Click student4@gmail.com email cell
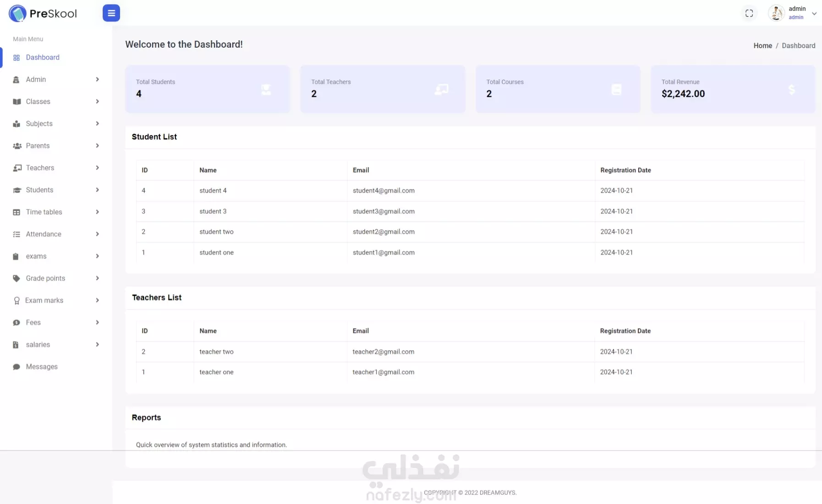Image resolution: width=822 pixels, height=504 pixels. tap(384, 190)
